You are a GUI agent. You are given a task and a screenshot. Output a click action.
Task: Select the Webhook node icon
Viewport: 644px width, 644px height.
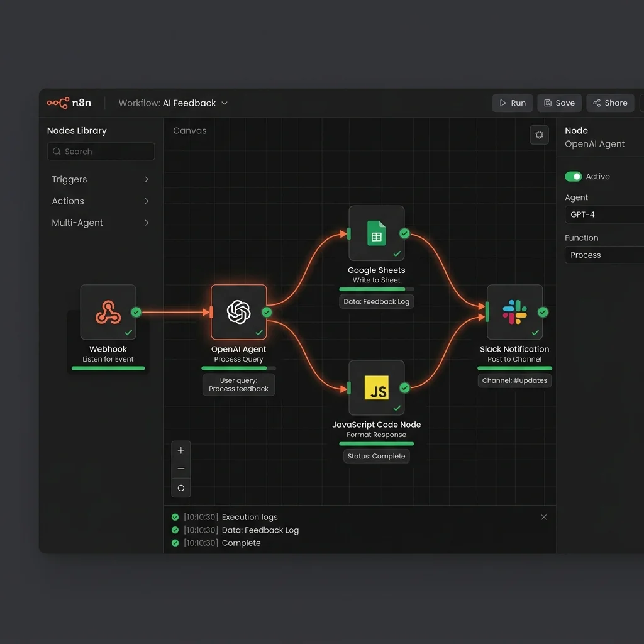(x=108, y=312)
